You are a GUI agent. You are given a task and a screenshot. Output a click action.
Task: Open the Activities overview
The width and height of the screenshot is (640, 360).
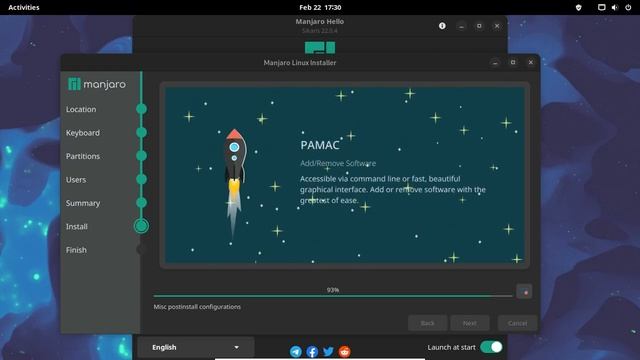(24, 7)
